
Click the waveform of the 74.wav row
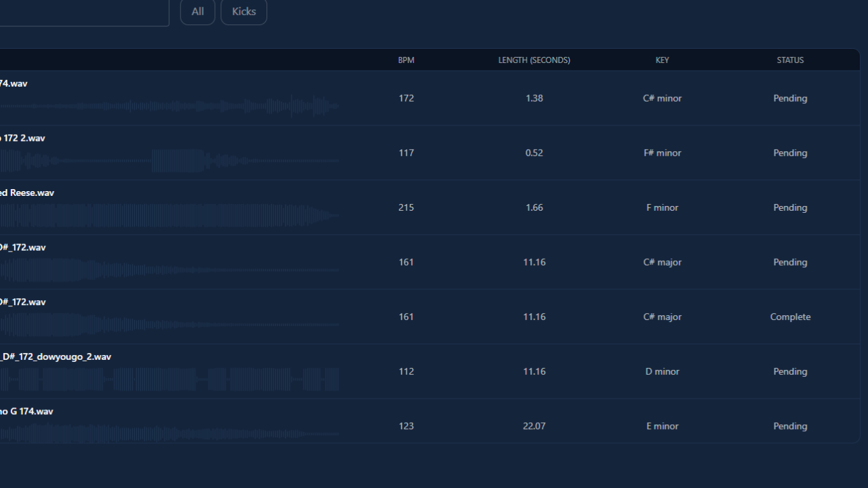coord(170,106)
